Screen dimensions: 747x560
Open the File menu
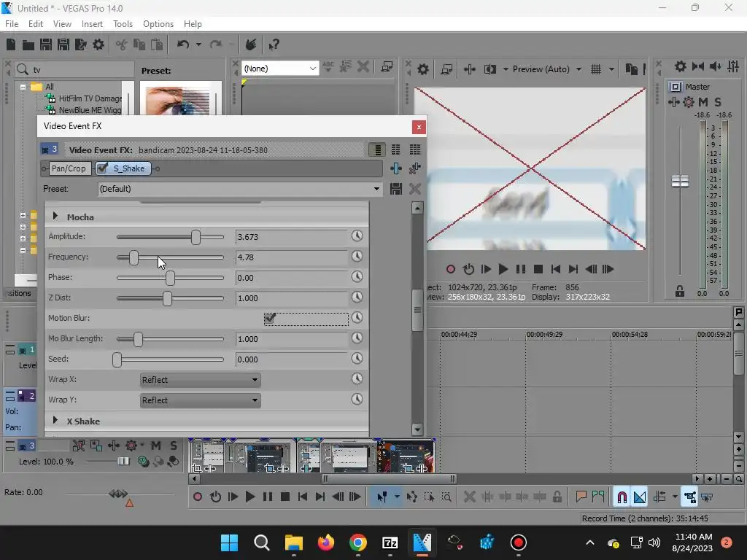(x=12, y=24)
